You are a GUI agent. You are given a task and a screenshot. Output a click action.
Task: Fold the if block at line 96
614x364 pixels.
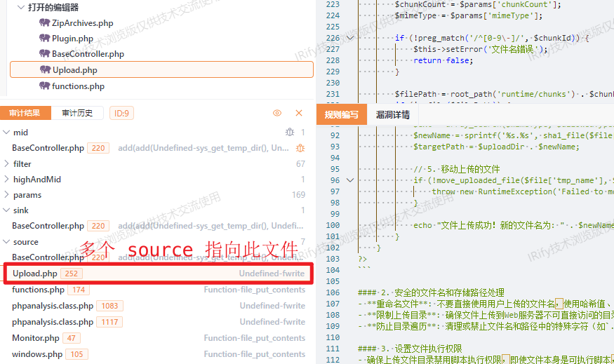click(350, 180)
